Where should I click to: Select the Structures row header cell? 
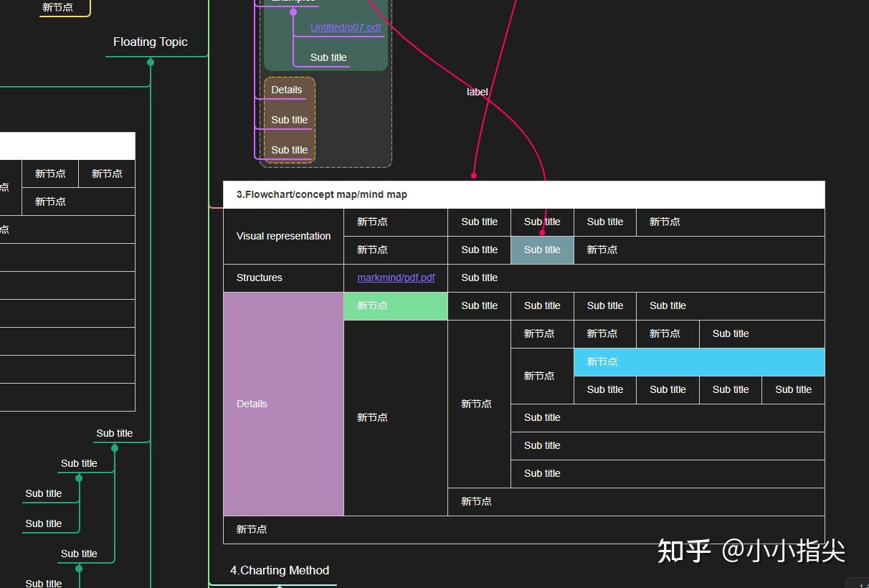283,278
